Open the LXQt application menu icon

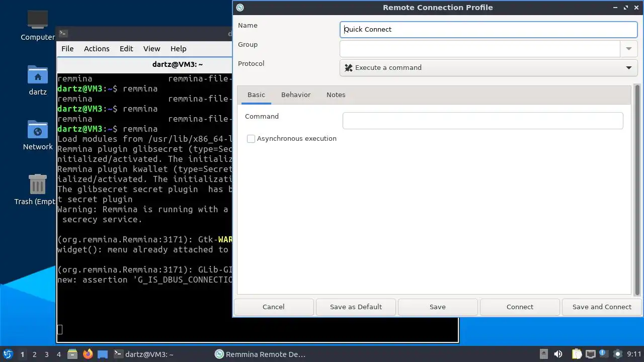coord(8,354)
